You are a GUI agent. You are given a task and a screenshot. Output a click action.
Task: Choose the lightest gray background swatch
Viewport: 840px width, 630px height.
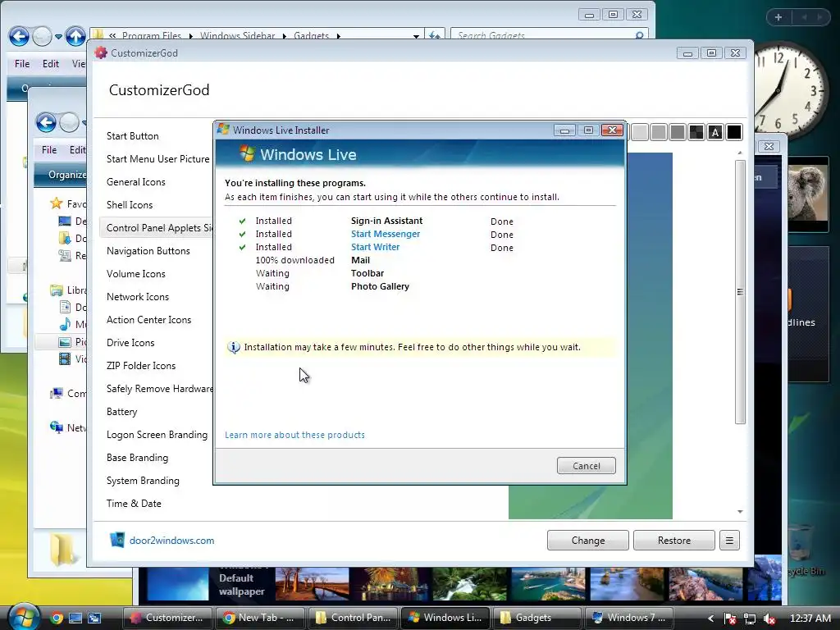[640, 132]
